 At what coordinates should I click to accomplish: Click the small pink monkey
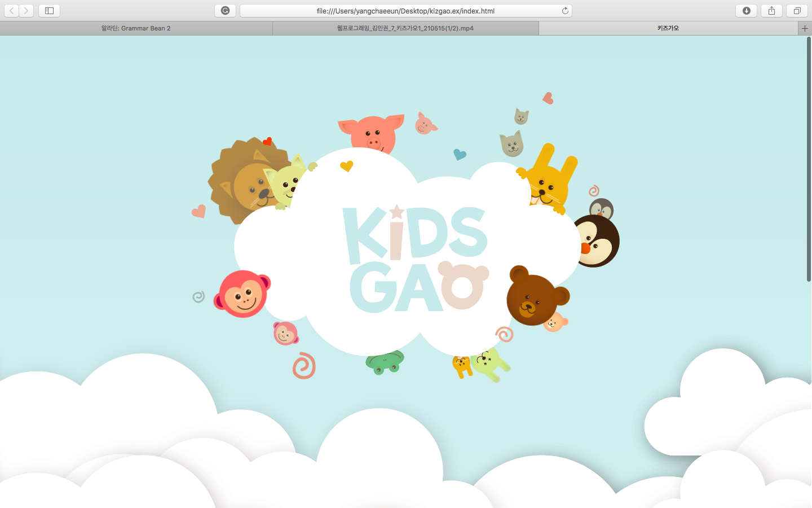tap(286, 333)
